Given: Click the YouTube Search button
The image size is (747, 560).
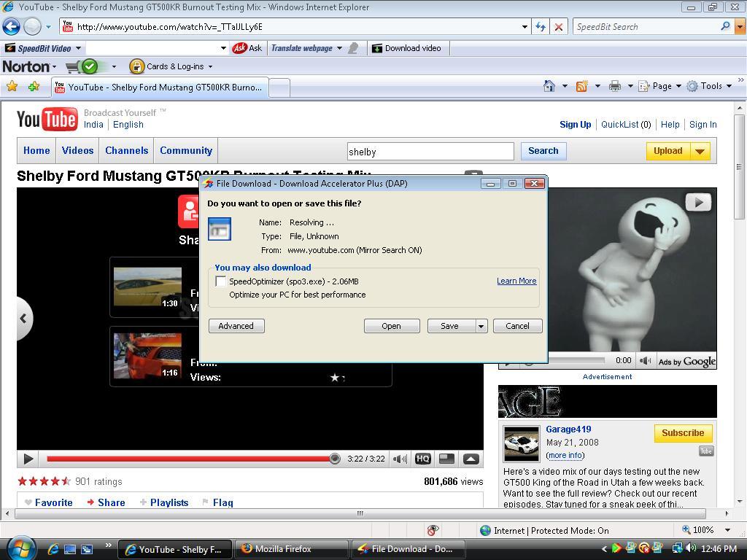Looking at the screenshot, I should pos(543,151).
